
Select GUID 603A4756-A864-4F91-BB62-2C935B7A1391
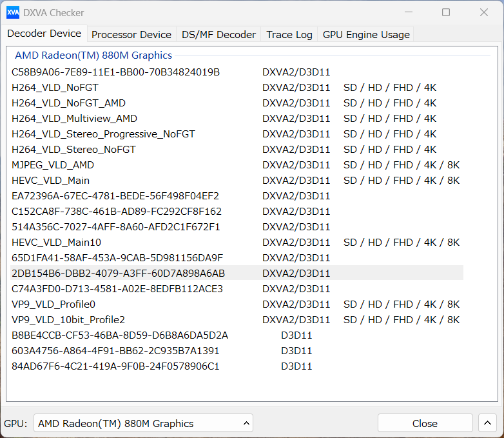(x=237, y=350)
